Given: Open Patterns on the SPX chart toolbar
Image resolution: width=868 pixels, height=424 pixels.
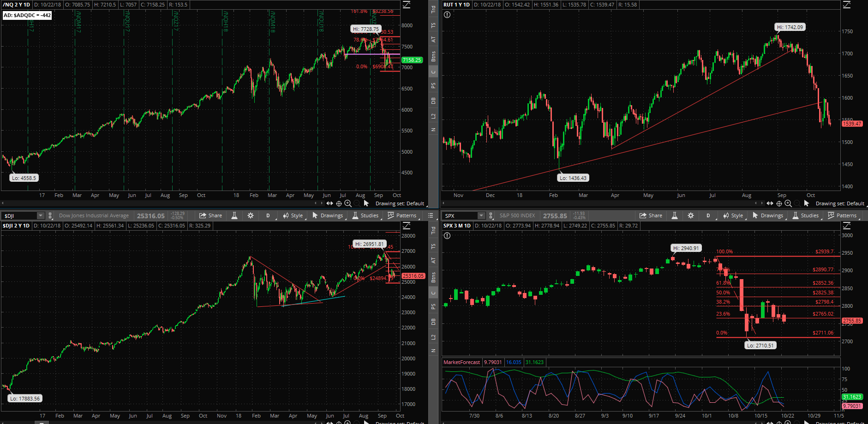Looking at the screenshot, I should pos(842,215).
